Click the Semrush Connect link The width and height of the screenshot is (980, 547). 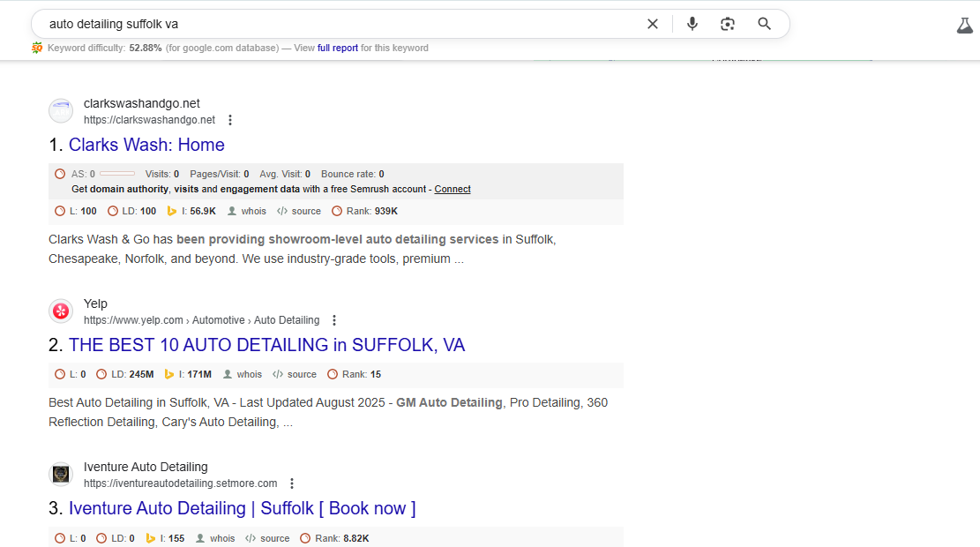(453, 189)
